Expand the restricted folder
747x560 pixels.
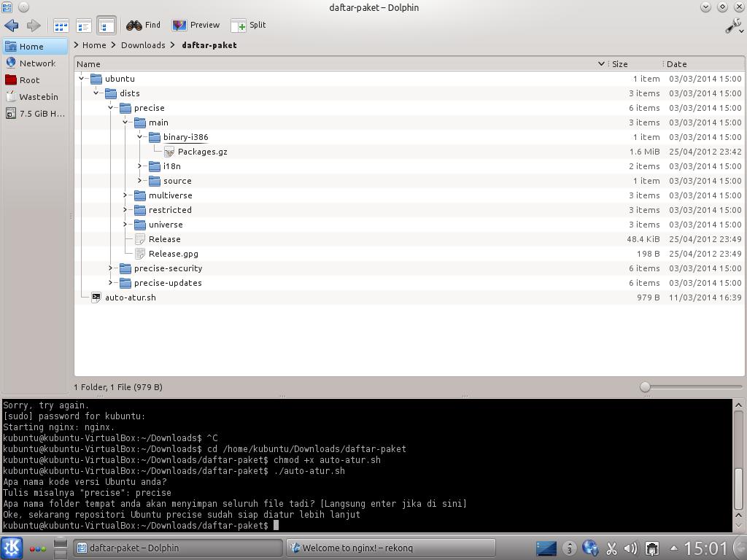pos(125,210)
